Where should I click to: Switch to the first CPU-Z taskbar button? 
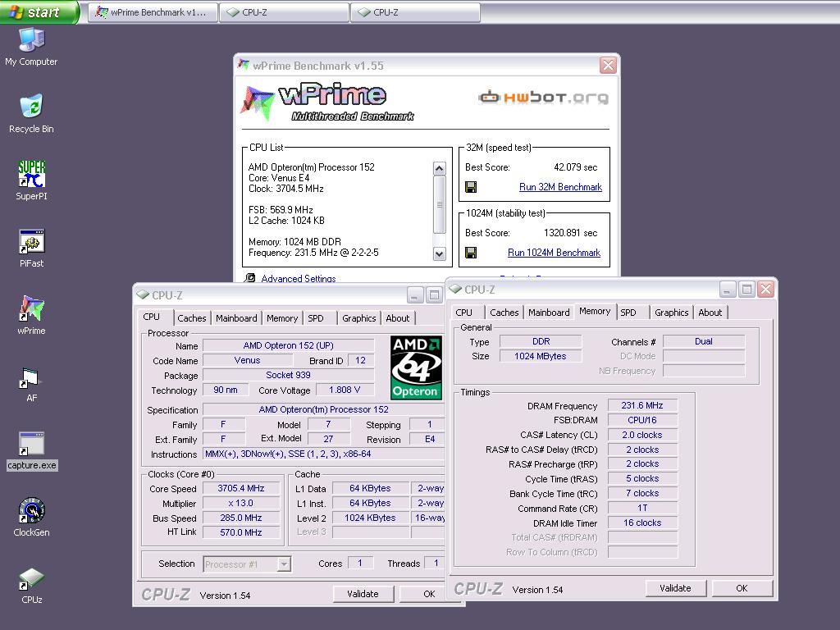[285, 11]
